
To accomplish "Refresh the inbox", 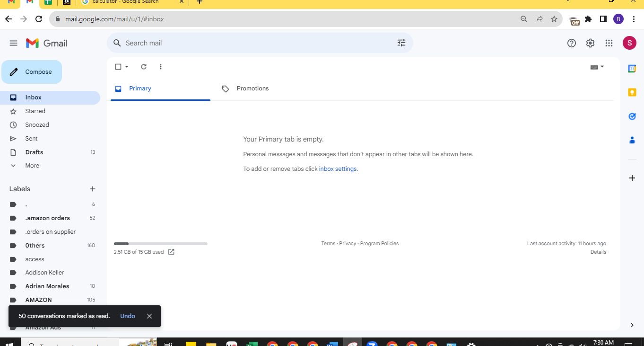I will (x=144, y=67).
